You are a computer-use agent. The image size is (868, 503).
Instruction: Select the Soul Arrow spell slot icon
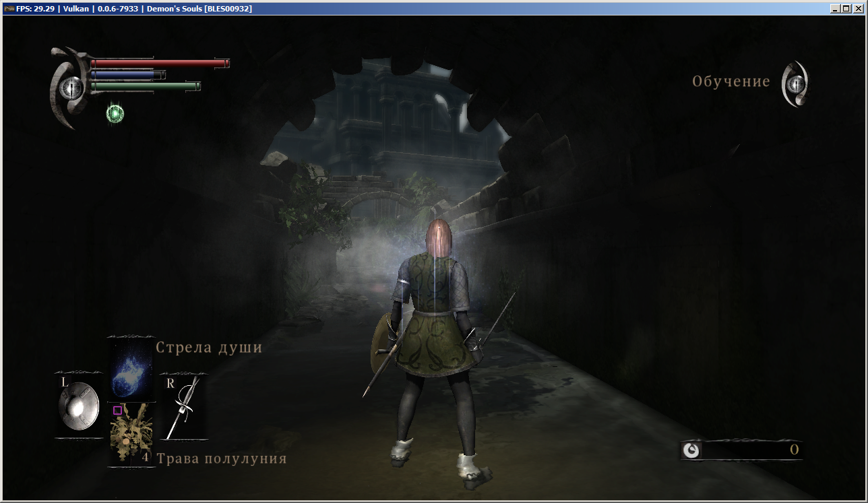click(x=131, y=370)
